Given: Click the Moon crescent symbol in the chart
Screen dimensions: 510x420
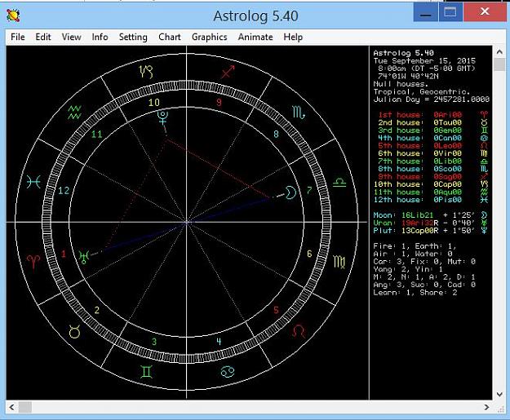Looking at the screenshot, I should click(290, 192).
